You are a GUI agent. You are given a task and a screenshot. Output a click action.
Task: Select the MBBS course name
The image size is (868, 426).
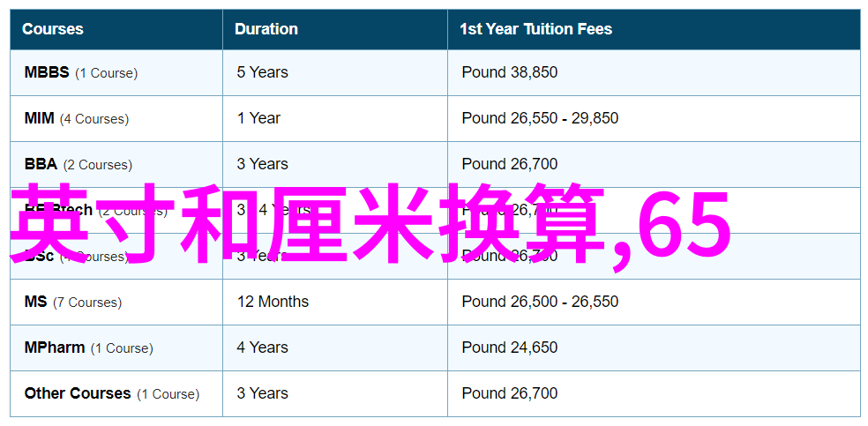(x=47, y=72)
